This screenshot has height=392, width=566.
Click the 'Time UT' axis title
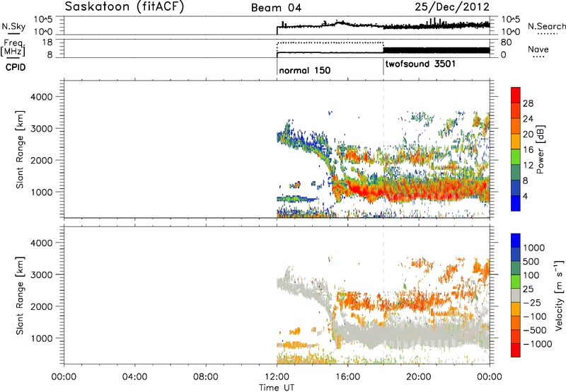[x=277, y=388]
